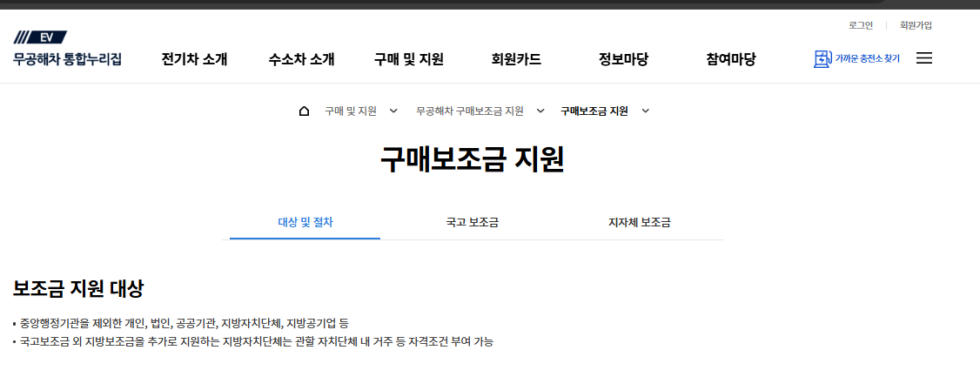Image resolution: width=980 pixels, height=377 pixels.
Task: Click the charging station finder icon
Action: (x=822, y=58)
